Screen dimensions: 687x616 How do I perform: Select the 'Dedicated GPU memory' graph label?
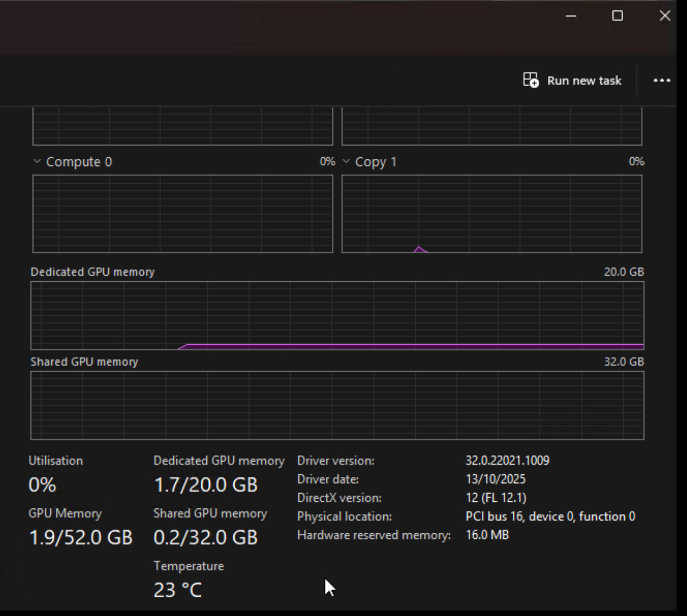pyautogui.click(x=93, y=272)
